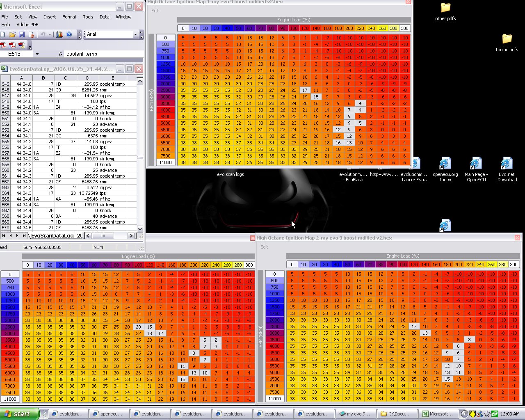The height and width of the screenshot is (420, 525).
Task: Select the 'evolutionm... - EcuFlash' desktop shortcut
Action: (353, 177)
